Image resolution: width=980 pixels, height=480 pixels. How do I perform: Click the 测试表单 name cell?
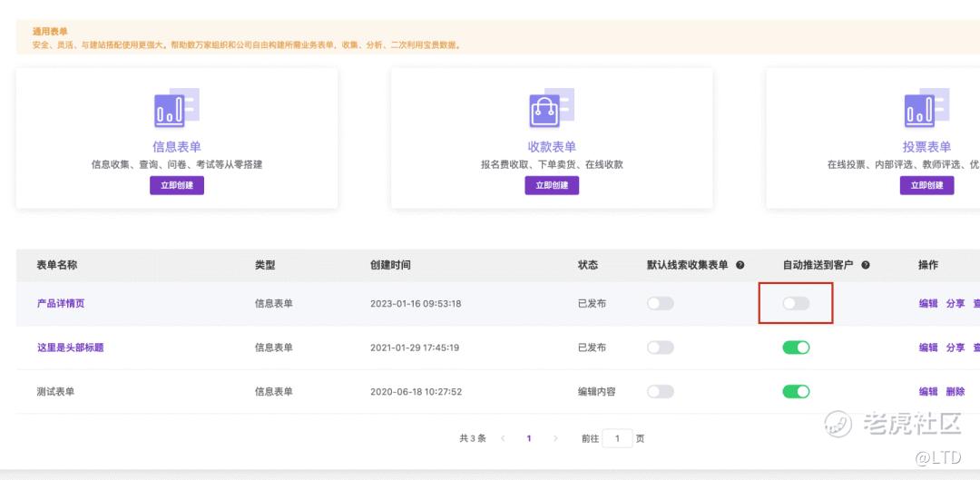click(55, 392)
